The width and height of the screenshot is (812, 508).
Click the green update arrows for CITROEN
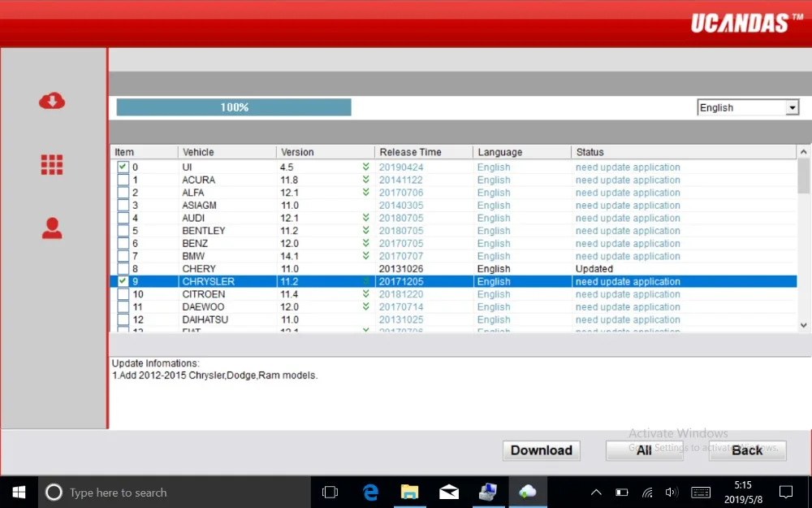[x=365, y=293]
